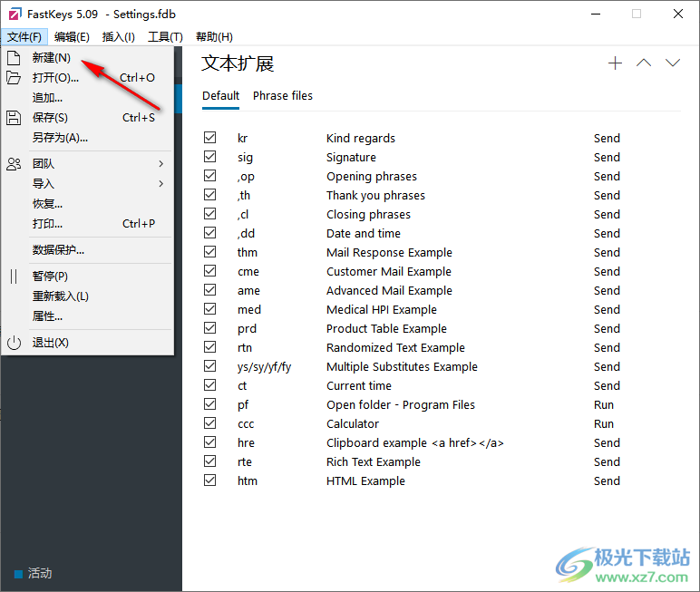Toggle the sig Signature checkbox
Screen dimensions: 700x592
tap(209, 157)
